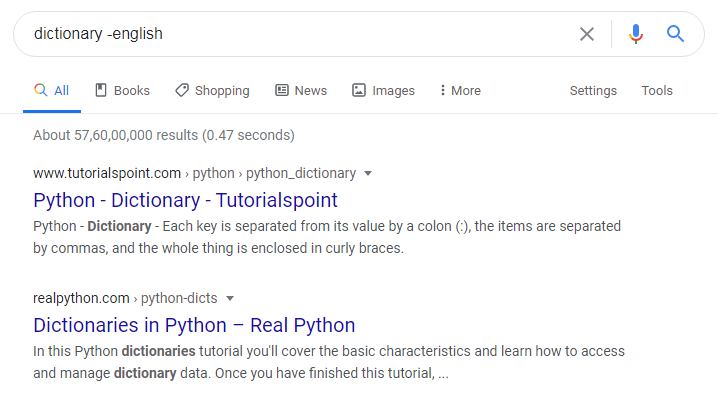718x397 pixels.
Task: Click the Images picture icon
Action: tap(359, 90)
